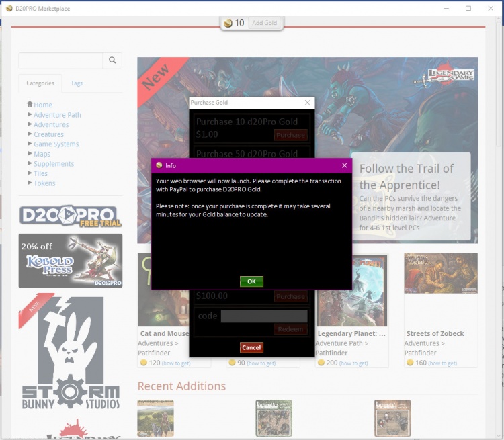Open the Streets of Zobeck cover image
The height and width of the screenshot is (440, 504).
(x=441, y=273)
